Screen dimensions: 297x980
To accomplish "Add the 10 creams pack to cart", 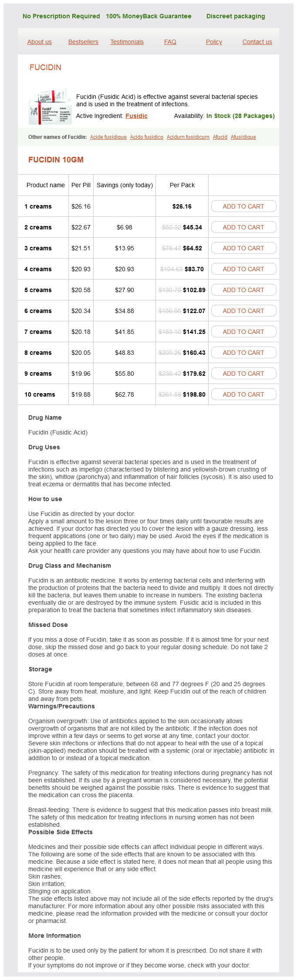I will (x=243, y=394).
